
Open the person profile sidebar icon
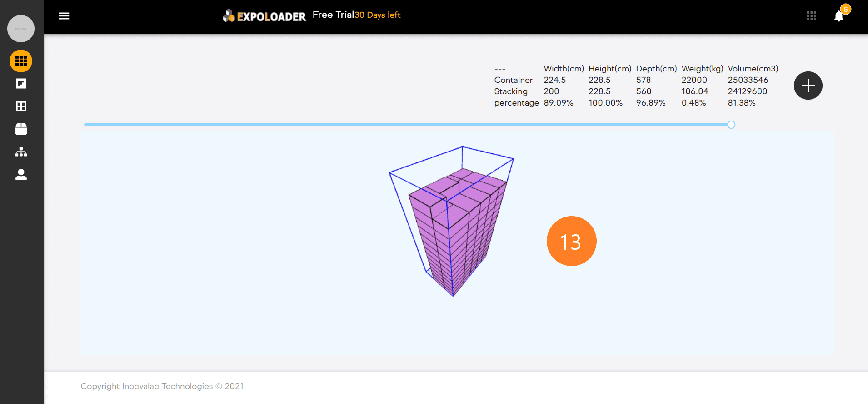(21, 175)
